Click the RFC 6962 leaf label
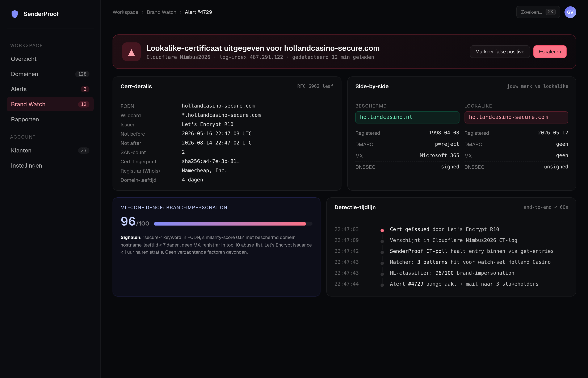Viewport: 588px width, 378px height. (x=315, y=86)
